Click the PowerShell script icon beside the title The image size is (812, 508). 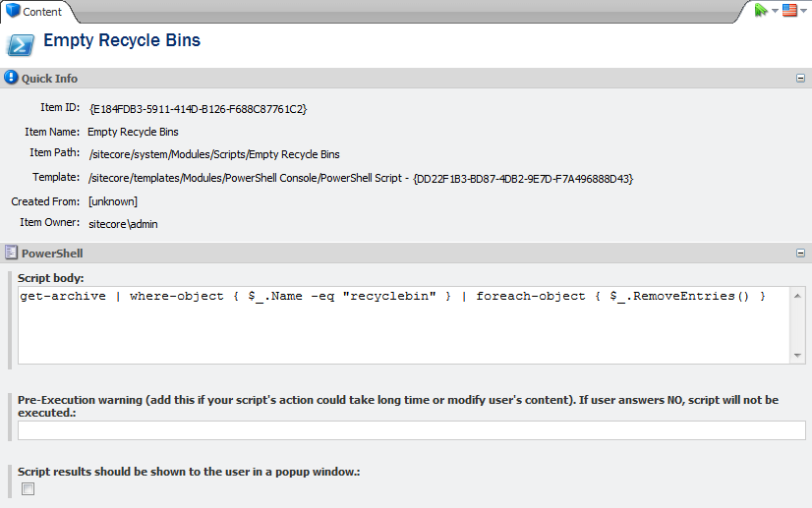22,44
